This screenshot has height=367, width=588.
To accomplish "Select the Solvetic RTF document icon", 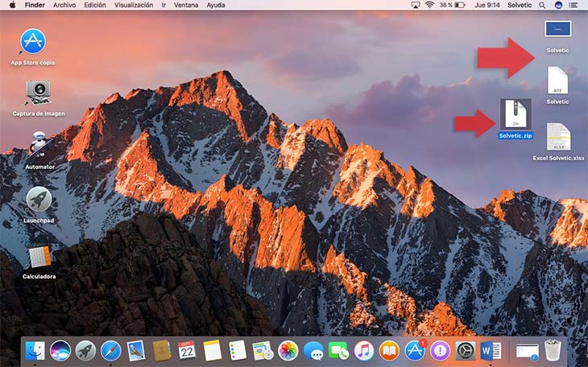I will [557, 80].
